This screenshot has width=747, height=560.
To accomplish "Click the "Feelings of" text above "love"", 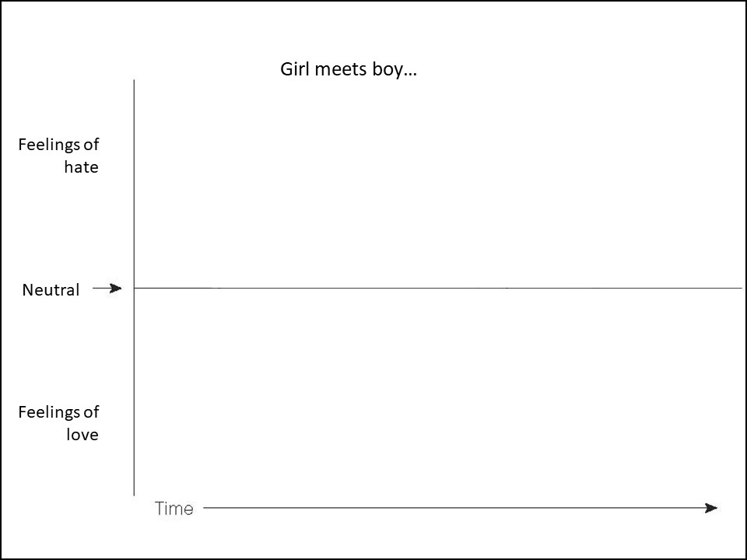I will [59, 412].
